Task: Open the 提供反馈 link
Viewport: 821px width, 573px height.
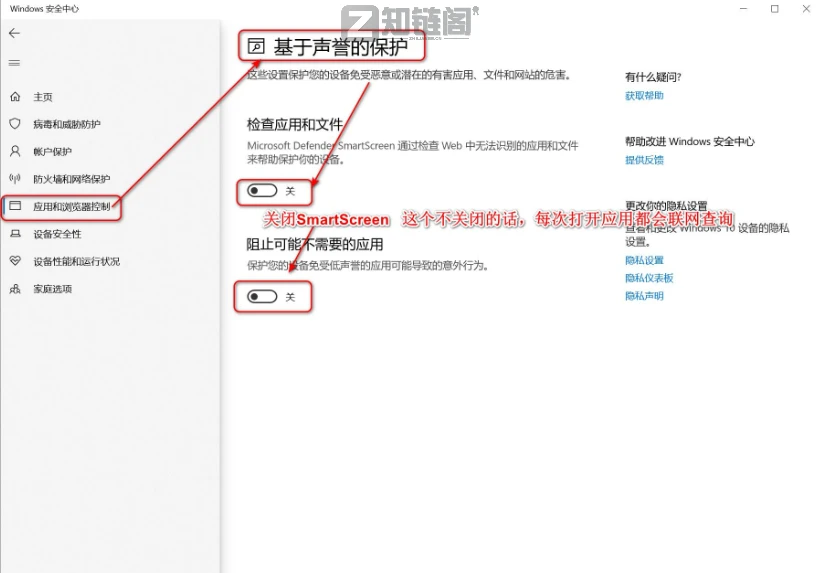Action: 644,160
